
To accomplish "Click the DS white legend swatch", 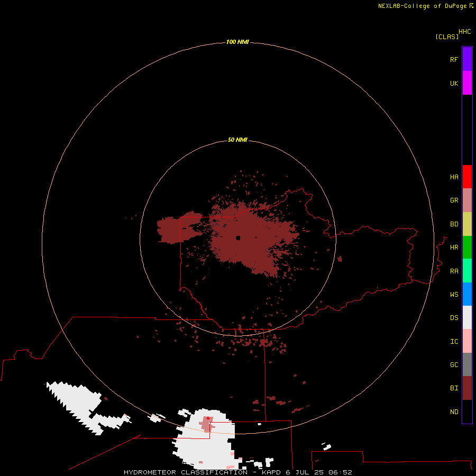I will point(467,317).
